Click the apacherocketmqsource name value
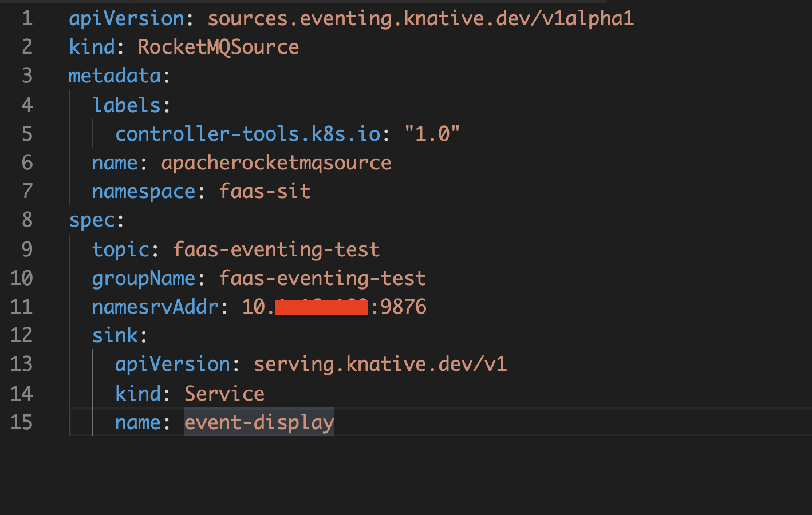The width and height of the screenshot is (812, 515). pyautogui.click(x=276, y=163)
